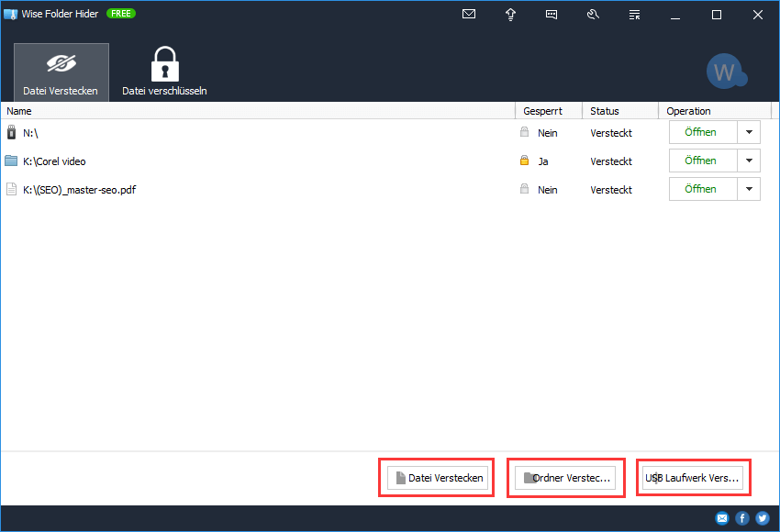Click the Datei Verstecken button at bottom
The height and width of the screenshot is (532, 780).
(x=437, y=478)
